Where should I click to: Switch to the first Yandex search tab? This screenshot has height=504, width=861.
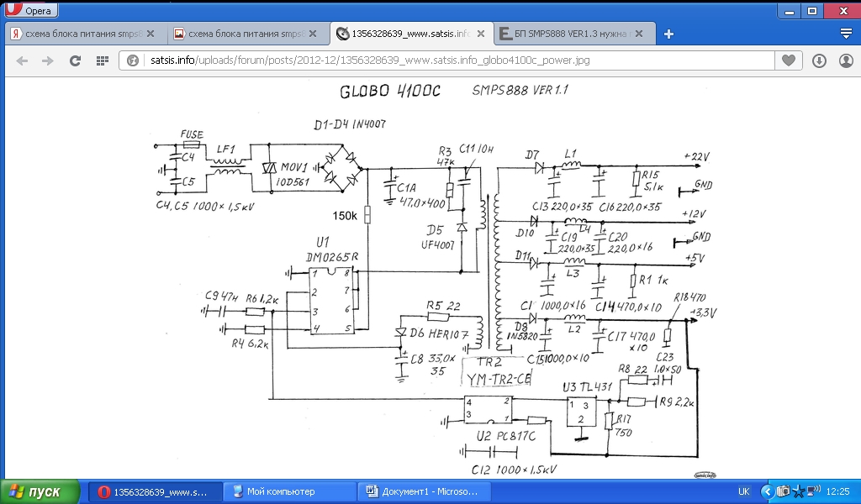(76, 34)
